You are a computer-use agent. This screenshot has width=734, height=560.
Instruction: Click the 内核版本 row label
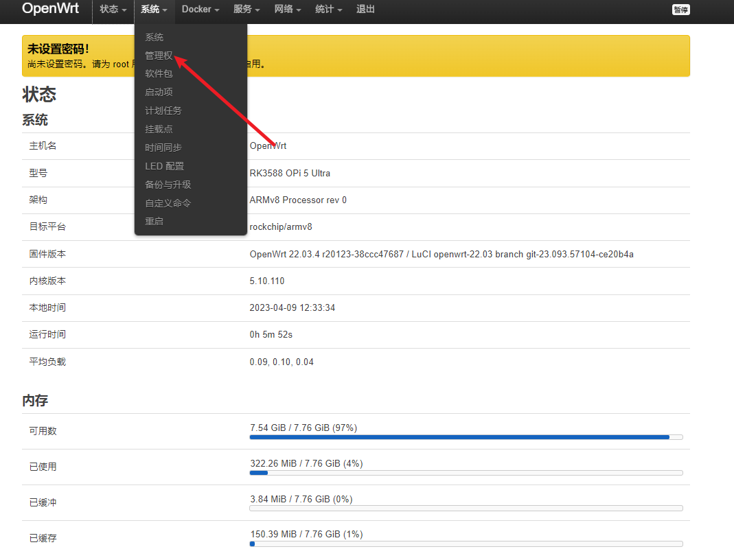47,281
